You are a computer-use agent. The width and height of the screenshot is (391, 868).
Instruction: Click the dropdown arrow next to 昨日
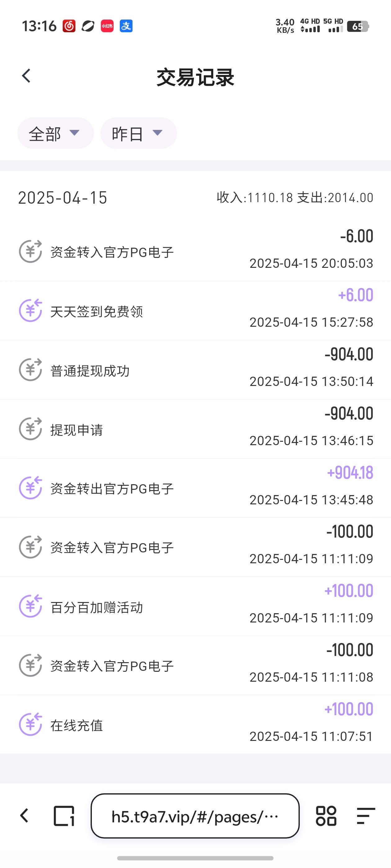158,132
